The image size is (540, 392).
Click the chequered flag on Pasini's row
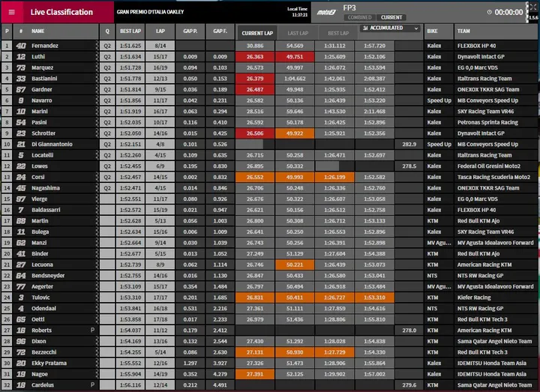[97, 122]
